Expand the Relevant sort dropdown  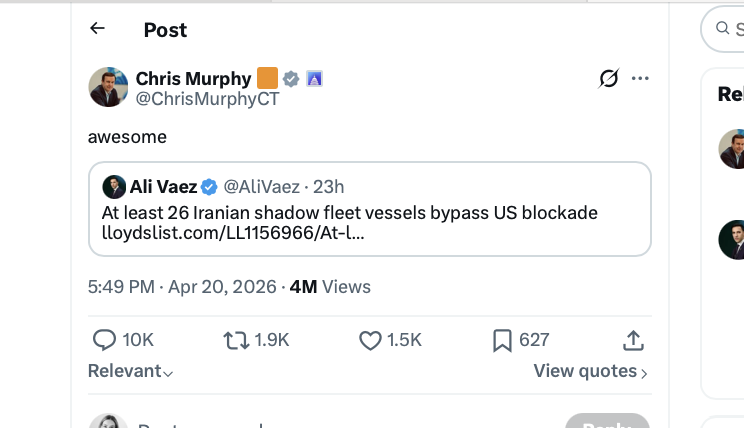pos(131,371)
